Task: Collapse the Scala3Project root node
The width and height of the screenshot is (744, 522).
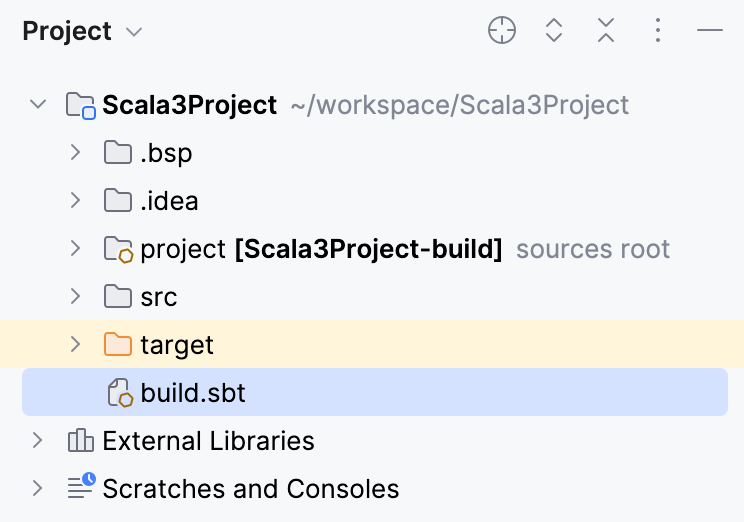Action: coord(38,104)
